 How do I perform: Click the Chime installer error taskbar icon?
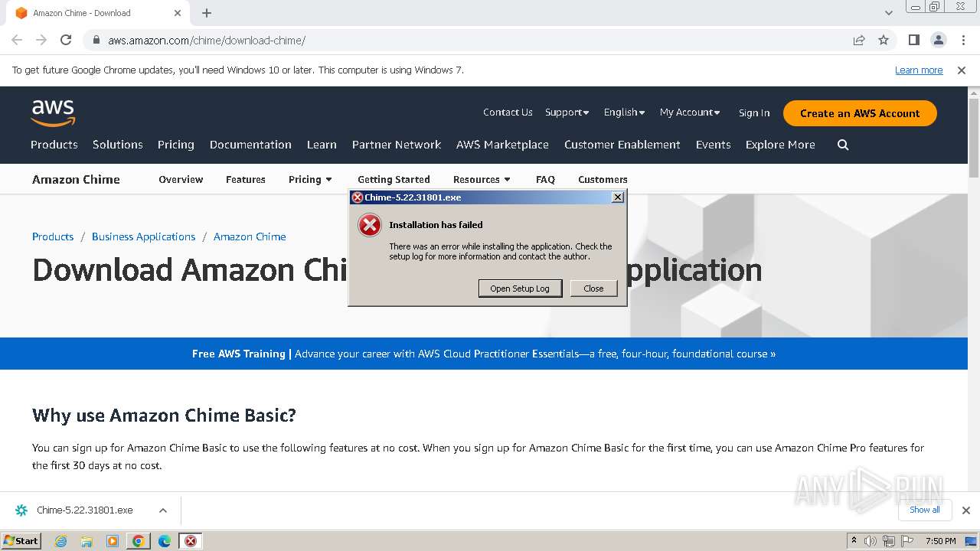(x=191, y=541)
